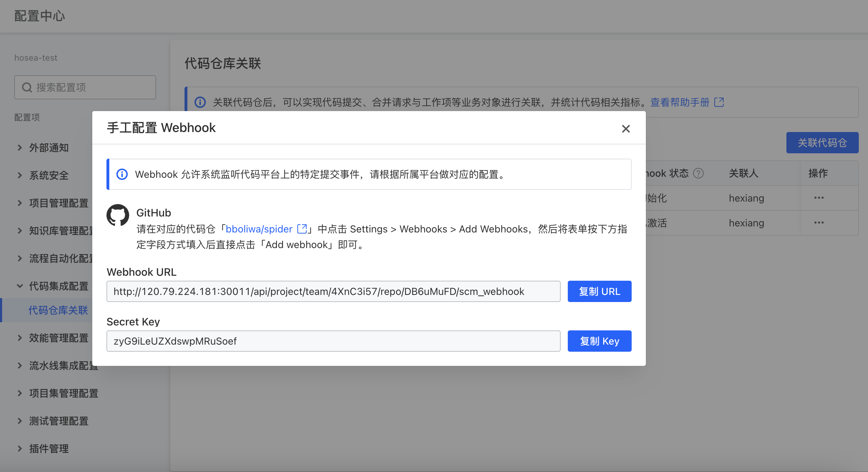Open the bboliwa/spider repository link
This screenshot has width=868, height=472.
click(x=259, y=229)
